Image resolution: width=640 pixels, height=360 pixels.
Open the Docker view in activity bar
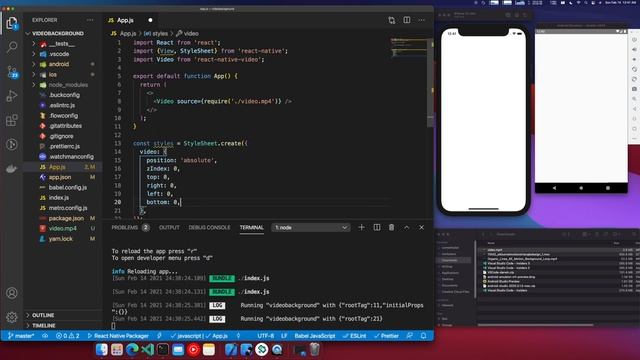(12, 169)
